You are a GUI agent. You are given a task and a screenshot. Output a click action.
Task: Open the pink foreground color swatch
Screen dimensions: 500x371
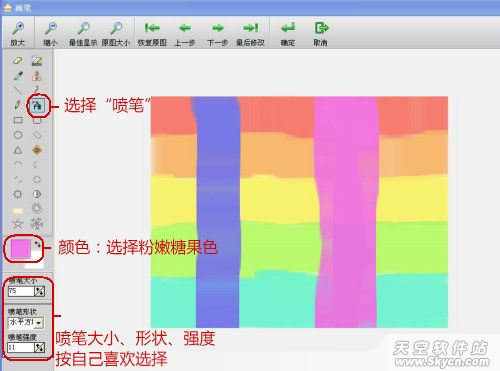[20, 248]
